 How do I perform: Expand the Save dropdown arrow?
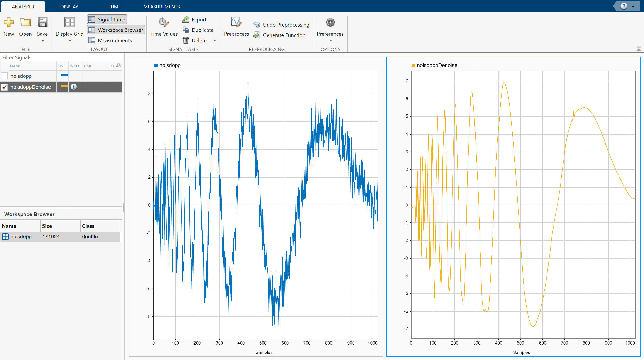(43, 41)
